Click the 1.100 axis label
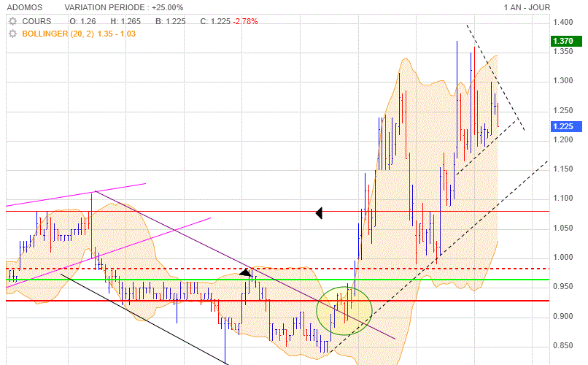 coord(563,198)
